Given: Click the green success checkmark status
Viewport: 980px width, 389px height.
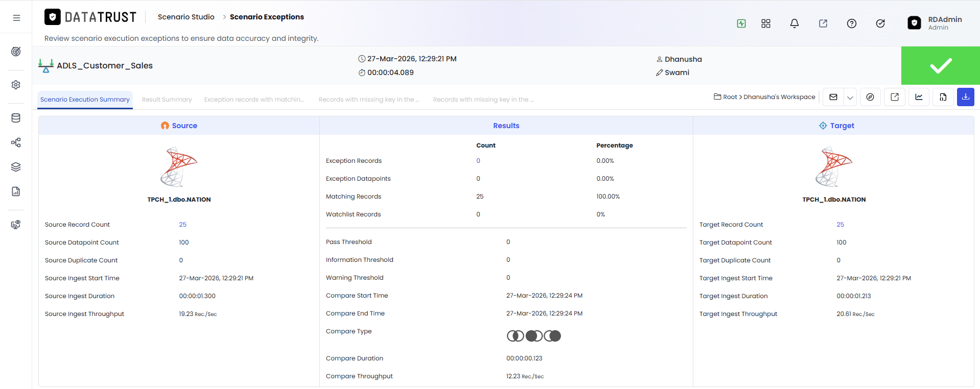Looking at the screenshot, I should click(940, 65).
